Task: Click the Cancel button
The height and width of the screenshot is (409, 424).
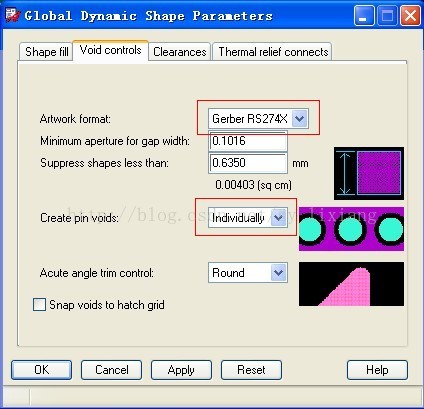Action: pos(111,370)
